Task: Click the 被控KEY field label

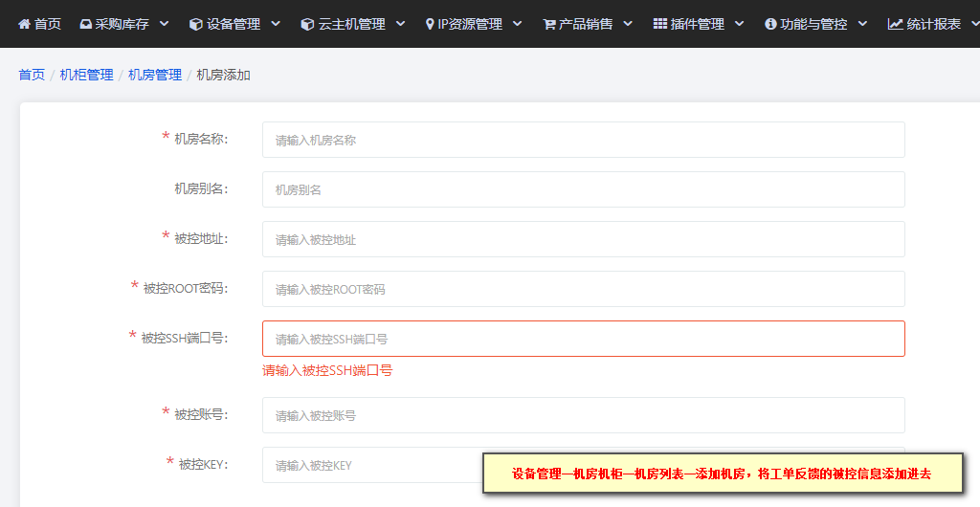Action: point(203,464)
